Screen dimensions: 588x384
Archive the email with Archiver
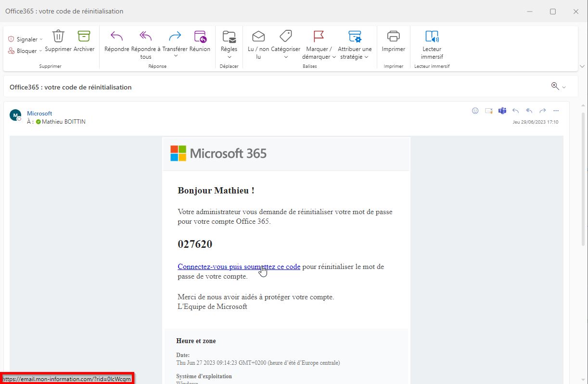point(84,37)
